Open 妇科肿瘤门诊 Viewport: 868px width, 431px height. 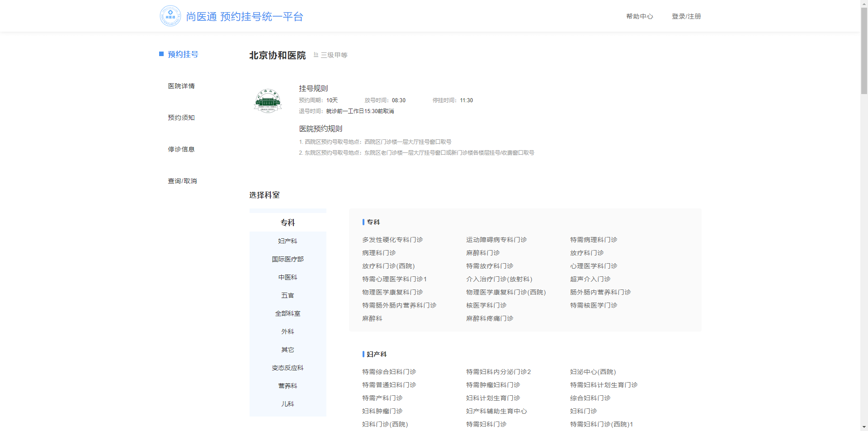click(382, 411)
